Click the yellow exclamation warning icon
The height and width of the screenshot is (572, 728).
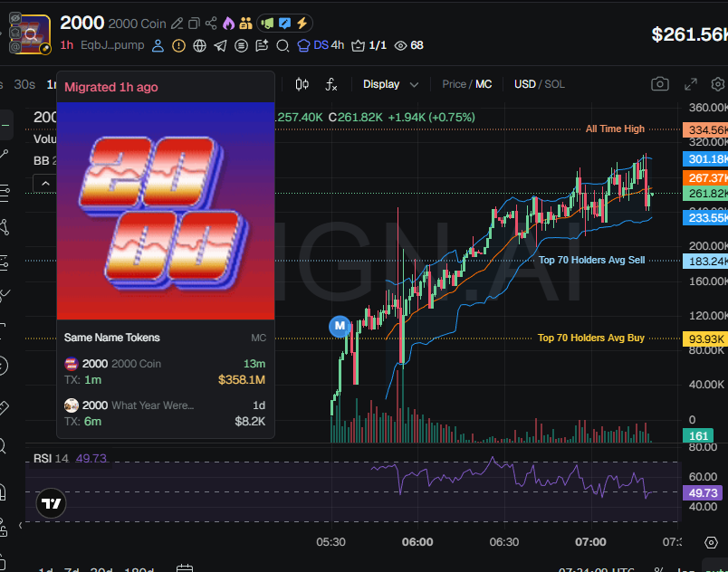click(178, 45)
